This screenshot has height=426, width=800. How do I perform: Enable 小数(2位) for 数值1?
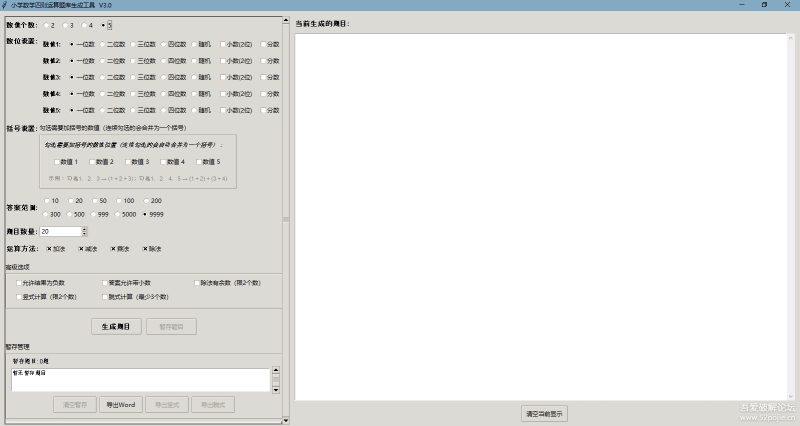click(x=236, y=44)
